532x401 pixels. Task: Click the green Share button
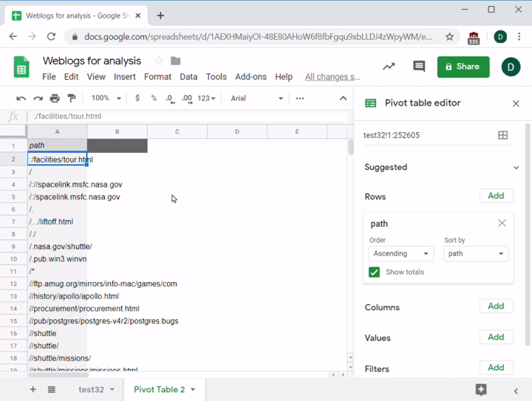pos(463,66)
